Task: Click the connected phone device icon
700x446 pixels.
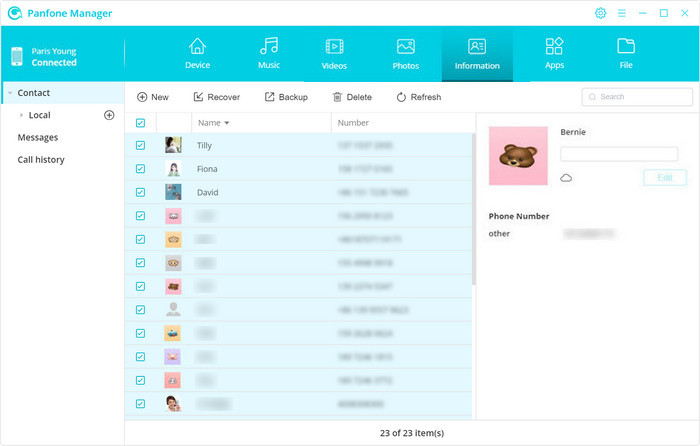Action: [17, 56]
